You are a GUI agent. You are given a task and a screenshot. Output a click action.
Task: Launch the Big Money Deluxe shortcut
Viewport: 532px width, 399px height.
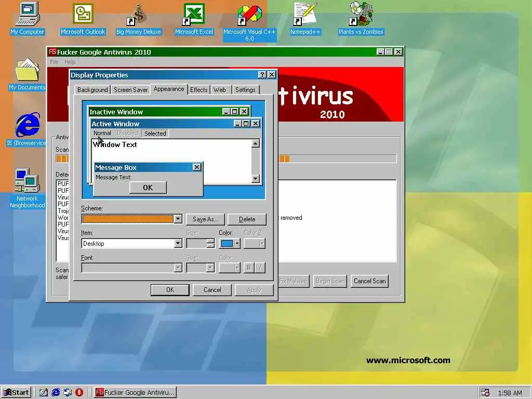click(x=138, y=19)
